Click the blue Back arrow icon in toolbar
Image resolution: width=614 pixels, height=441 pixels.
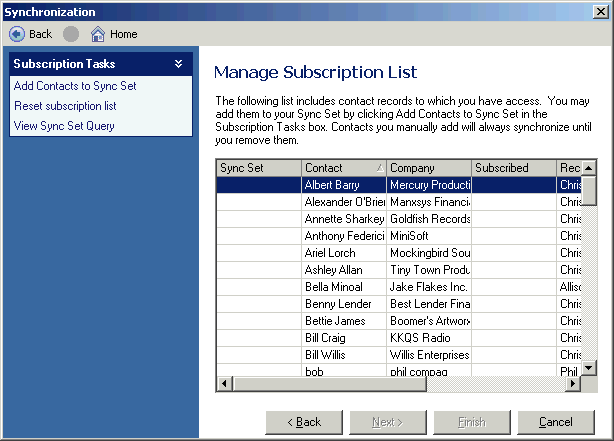point(17,34)
